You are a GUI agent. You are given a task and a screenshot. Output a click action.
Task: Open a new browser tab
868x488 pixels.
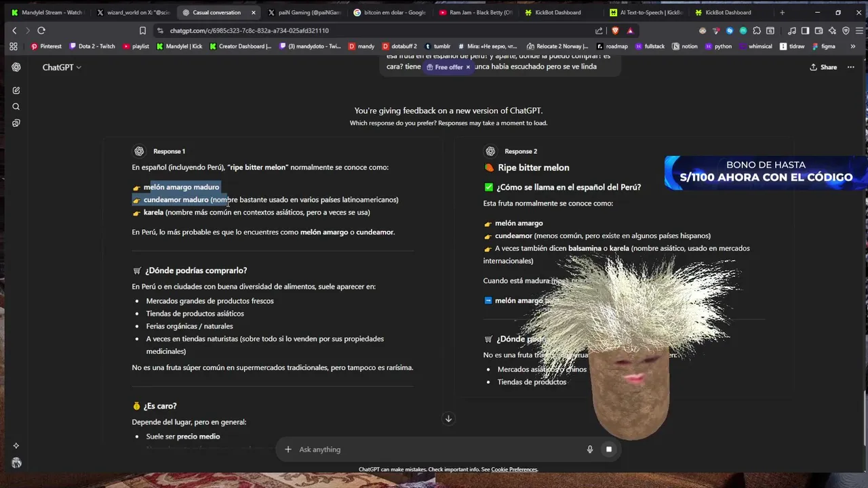[x=782, y=12]
